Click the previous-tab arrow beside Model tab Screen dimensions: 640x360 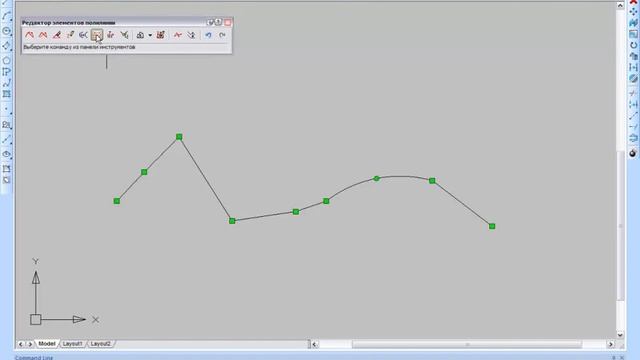pos(21,344)
